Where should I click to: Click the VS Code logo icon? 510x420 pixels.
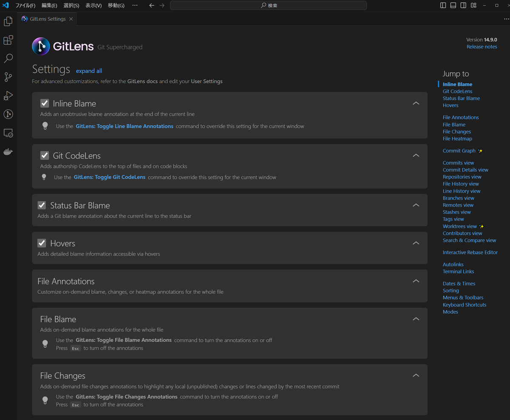6,6
